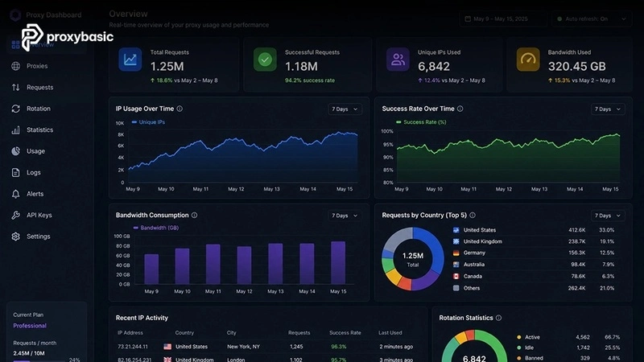Click info icon beside Rotation Statistics

point(498,318)
